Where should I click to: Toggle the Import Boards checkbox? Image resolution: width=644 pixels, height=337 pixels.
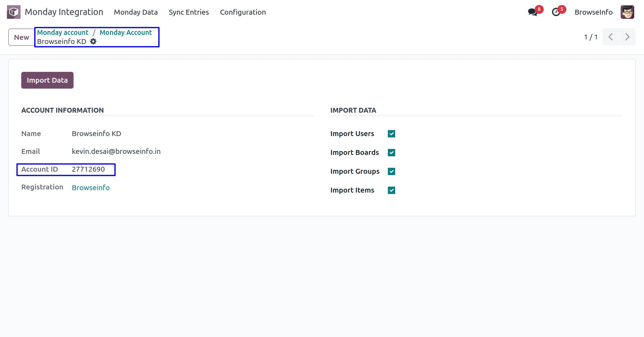[x=391, y=153]
